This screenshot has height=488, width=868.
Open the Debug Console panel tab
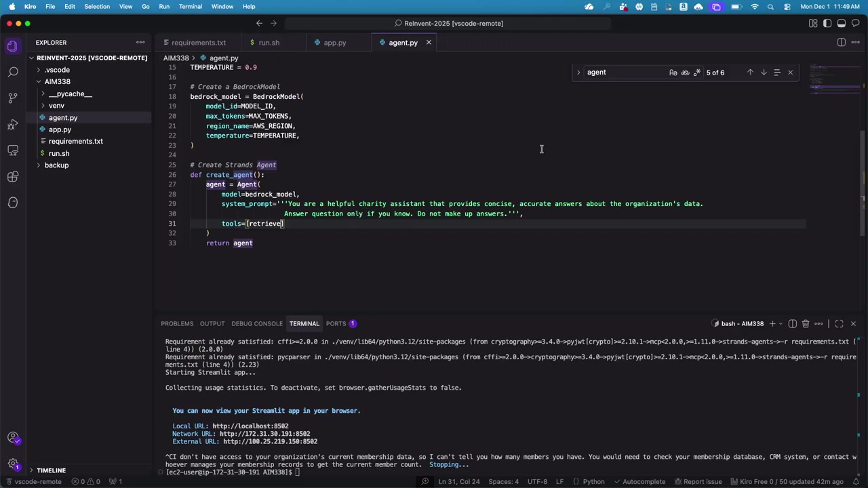click(256, 324)
